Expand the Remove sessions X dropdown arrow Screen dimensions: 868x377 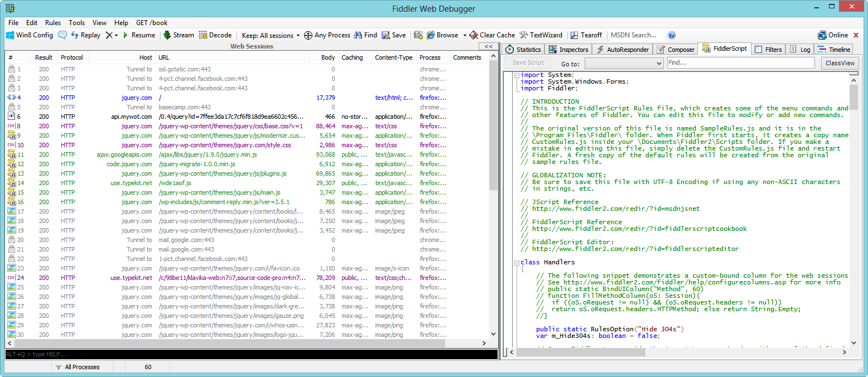click(116, 35)
